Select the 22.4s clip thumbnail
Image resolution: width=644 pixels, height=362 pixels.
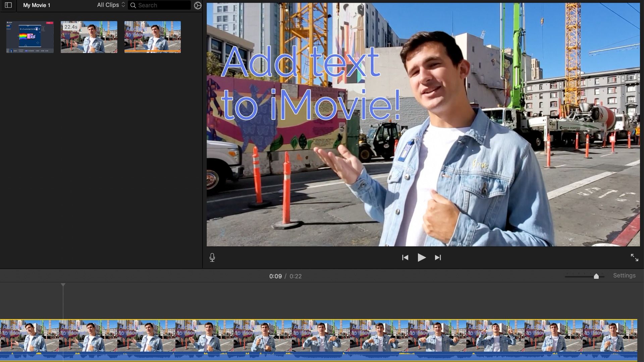pyautogui.click(x=89, y=37)
